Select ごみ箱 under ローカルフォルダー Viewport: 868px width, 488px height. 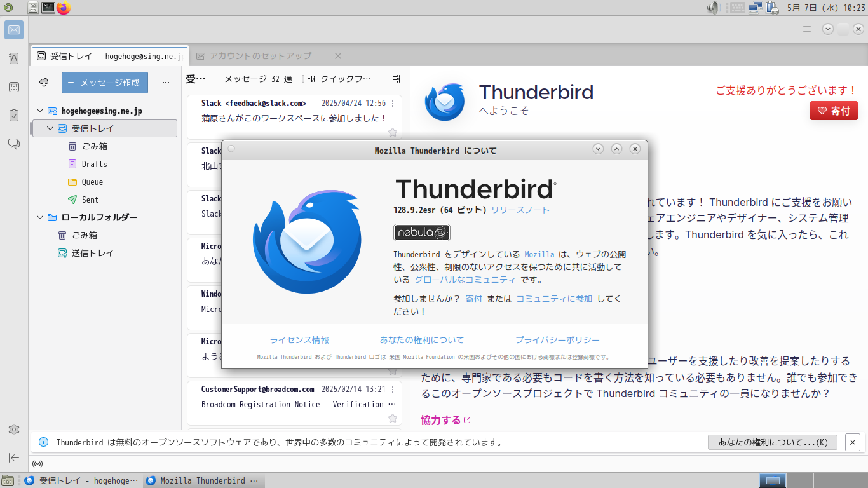(104, 235)
